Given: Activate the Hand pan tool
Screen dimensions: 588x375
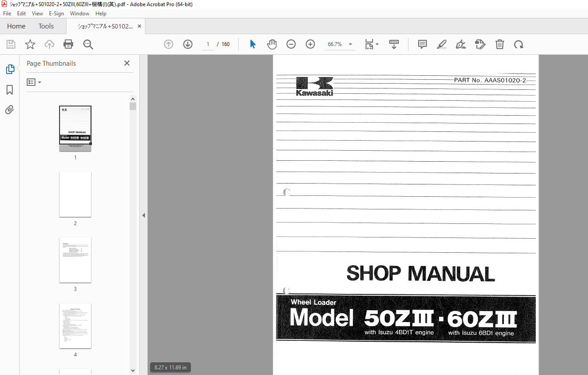Looking at the screenshot, I should click(x=272, y=44).
